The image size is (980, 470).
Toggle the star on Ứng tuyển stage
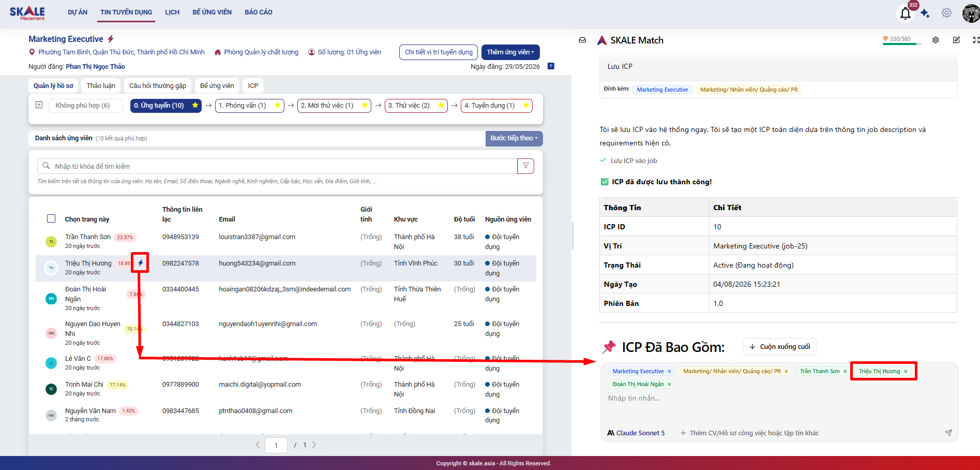[195, 105]
